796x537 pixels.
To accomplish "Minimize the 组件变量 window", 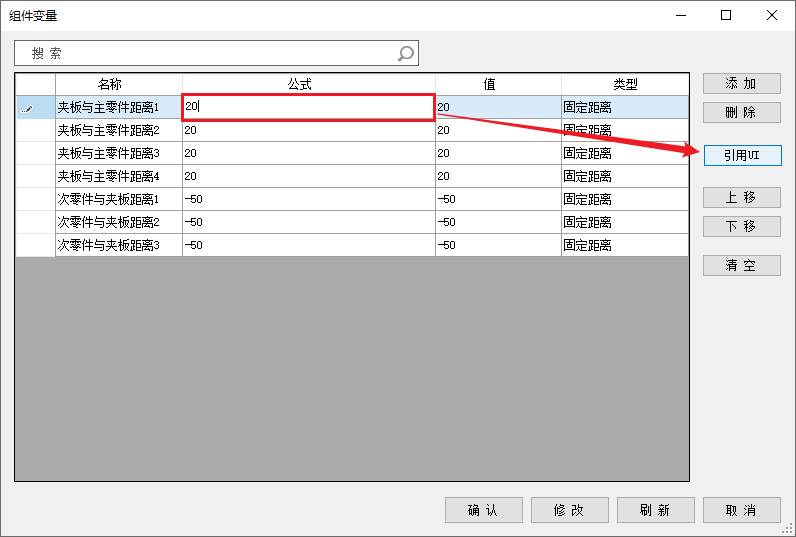I will pos(681,15).
